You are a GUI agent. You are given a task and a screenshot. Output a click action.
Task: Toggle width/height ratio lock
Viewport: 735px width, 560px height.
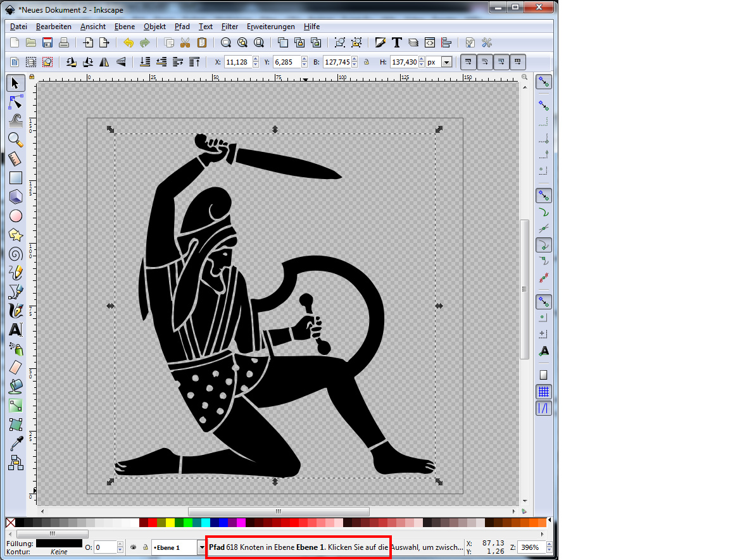click(366, 63)
